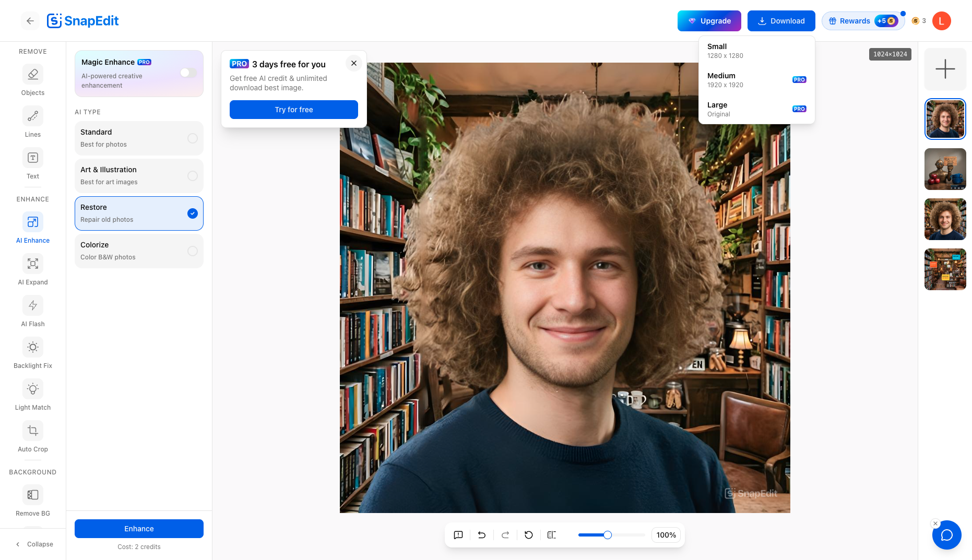Toggle the Magic Enhance switch

click(188, 73)
